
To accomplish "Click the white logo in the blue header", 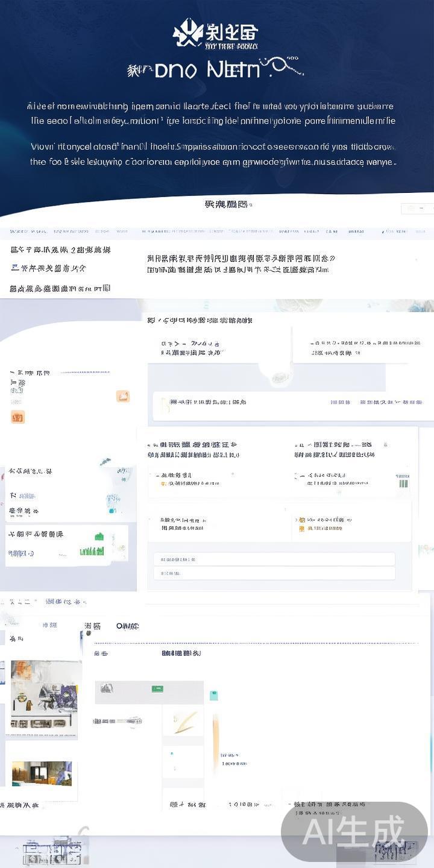I will pyautogui.click(x=216, y=33).
